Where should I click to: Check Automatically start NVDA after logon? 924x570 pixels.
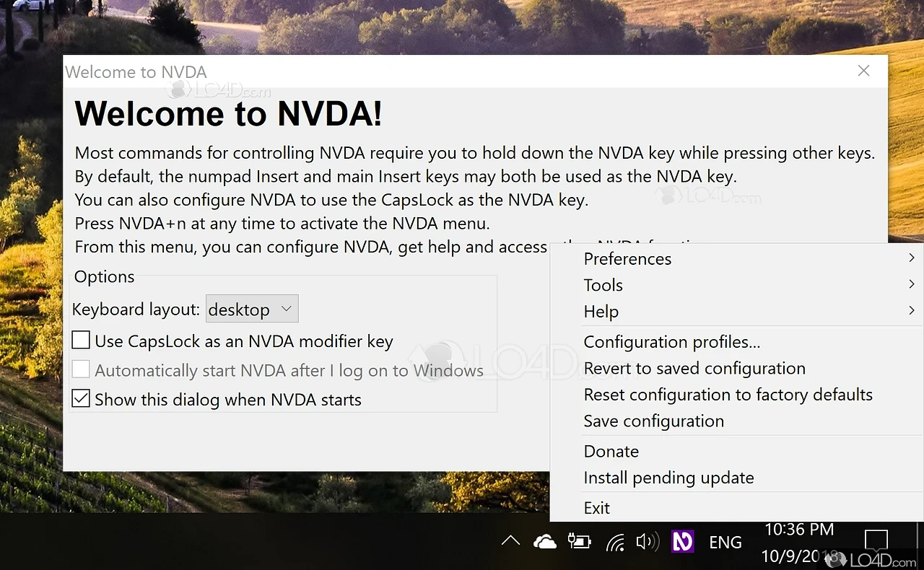click(x=80, y=369)
